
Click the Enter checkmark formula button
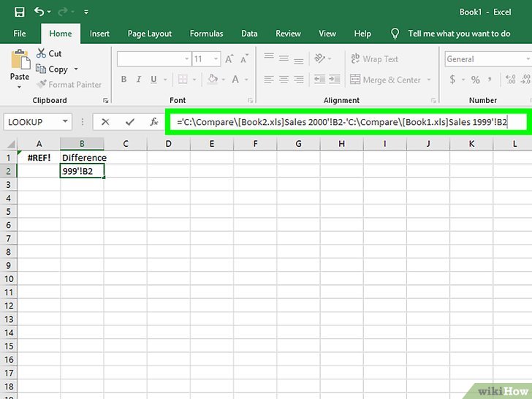pyautogui.click(x=130, y=122)
